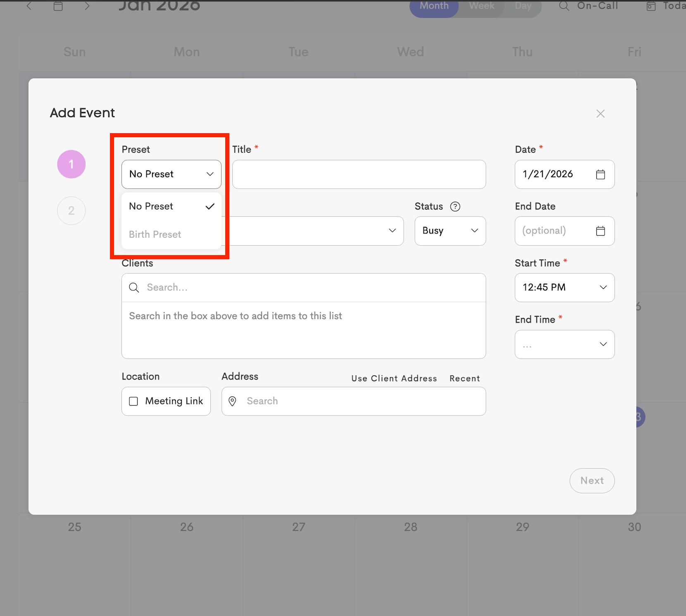Click the optional End Date field
This screenshot has width=686, height=616.
pos(565,231)
